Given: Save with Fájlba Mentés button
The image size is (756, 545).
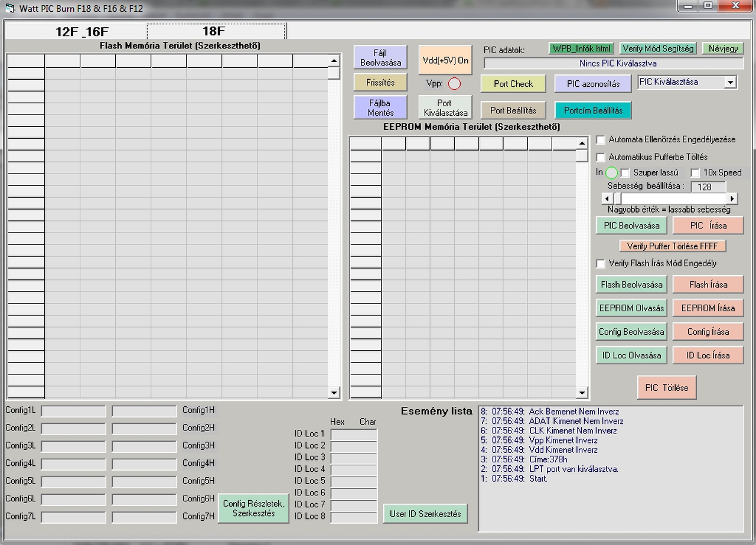Looking at the screenshot, I should tap(380, 107).
